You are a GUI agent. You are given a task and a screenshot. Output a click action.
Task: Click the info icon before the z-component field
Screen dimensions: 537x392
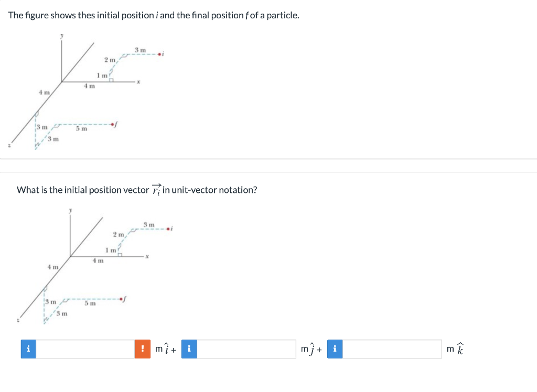pos(335,349)
